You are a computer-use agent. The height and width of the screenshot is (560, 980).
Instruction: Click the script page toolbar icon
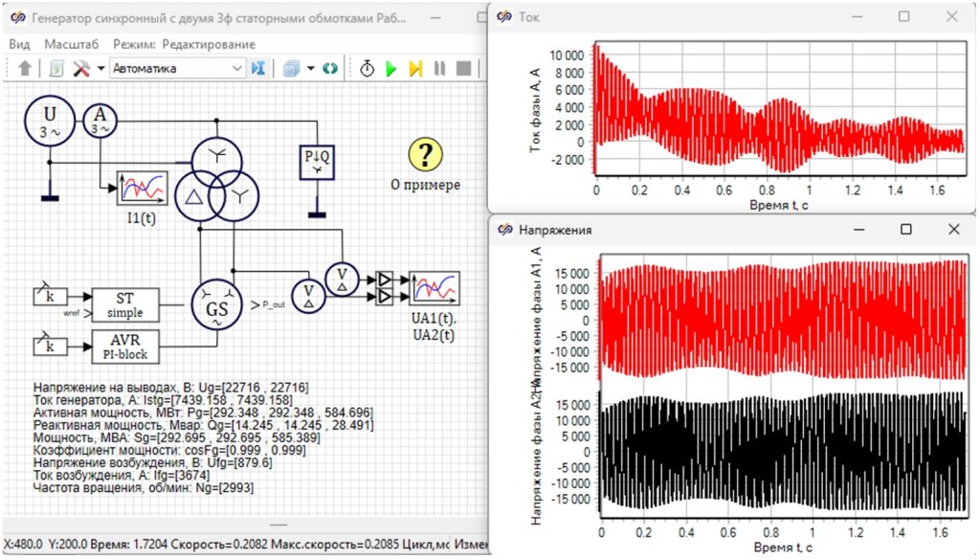pyautogui.click(x=56, y=68)
